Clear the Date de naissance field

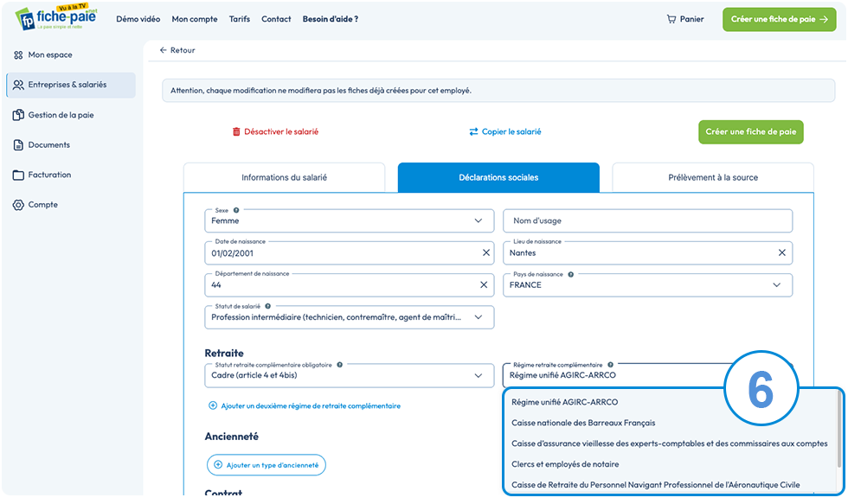485,252
